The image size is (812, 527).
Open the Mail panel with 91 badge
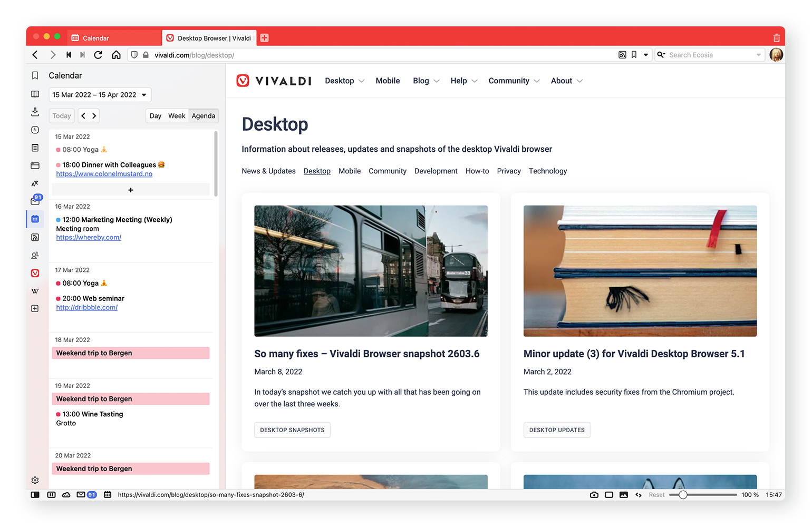35,201
